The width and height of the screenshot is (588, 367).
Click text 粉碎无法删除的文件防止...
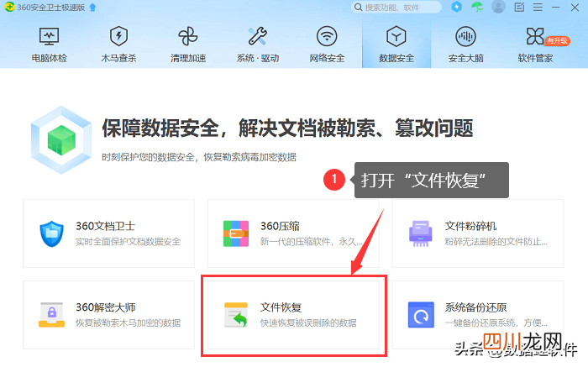496,242
